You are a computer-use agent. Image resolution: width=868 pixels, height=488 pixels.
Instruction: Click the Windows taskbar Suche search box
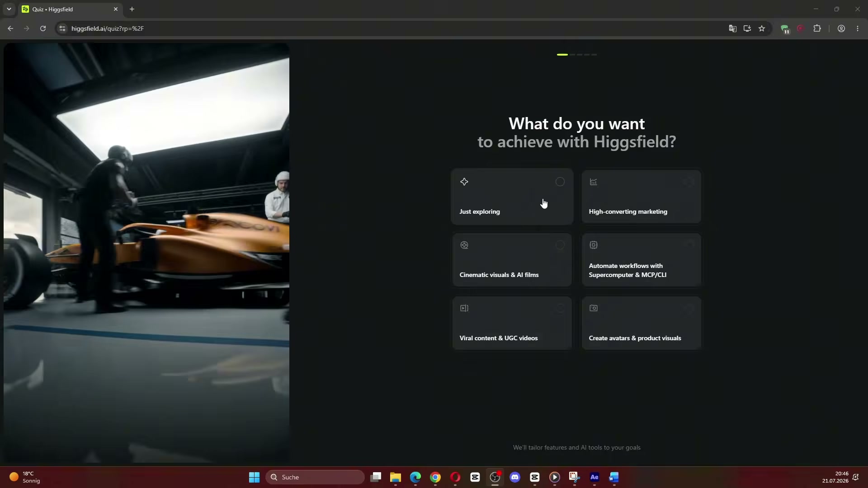315,477
